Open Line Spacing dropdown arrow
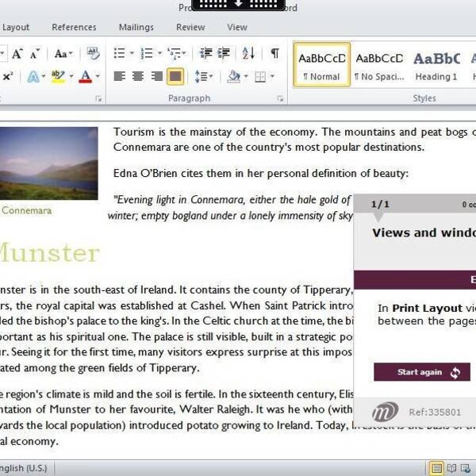 (x=211, y=76)
